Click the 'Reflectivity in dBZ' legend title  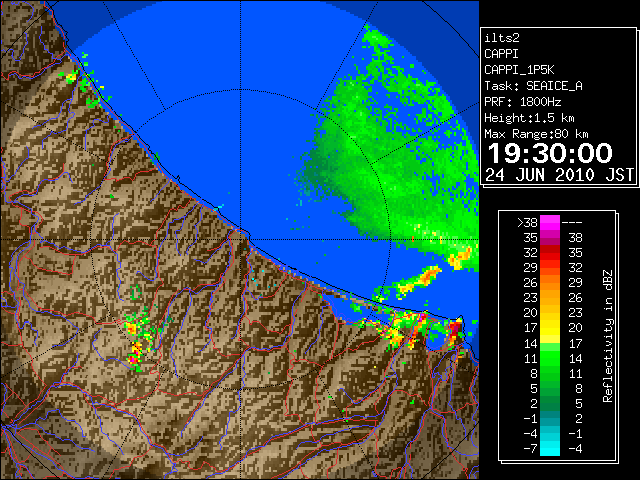click(x=608, y=336)
